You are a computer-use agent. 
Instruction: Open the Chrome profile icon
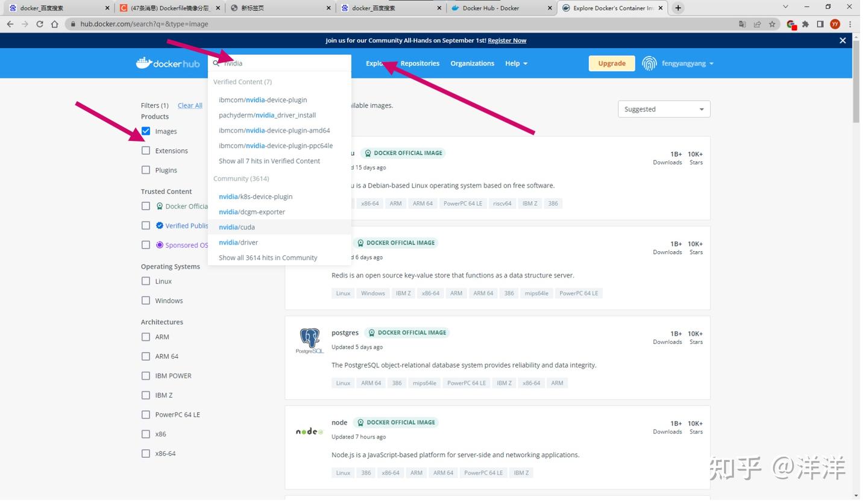[835, 24]
